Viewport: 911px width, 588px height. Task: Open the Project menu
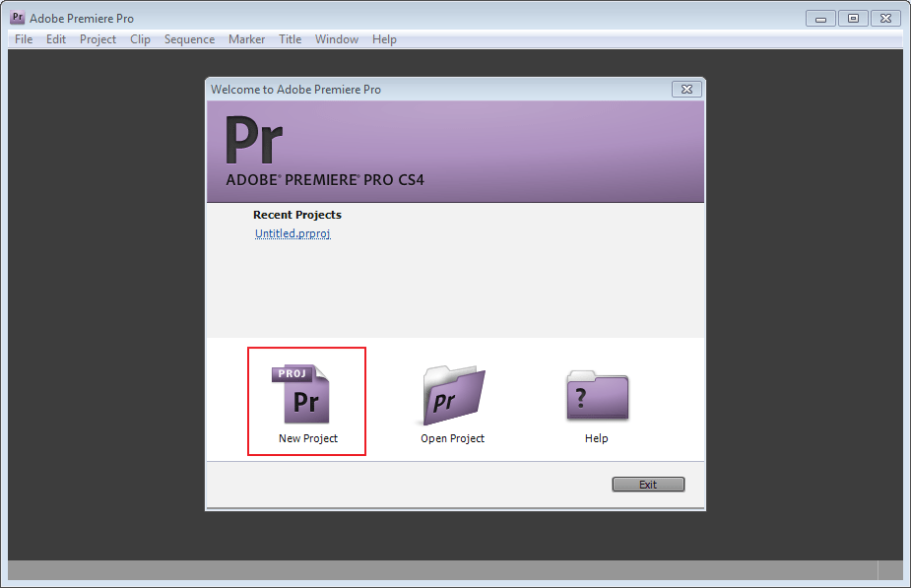(x=98, y=39)
